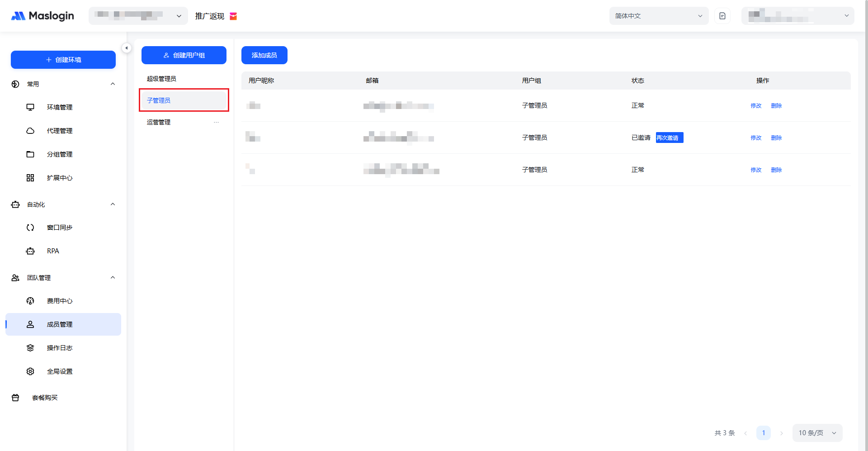Screen dimensions: 868x451
Task: Open 操作日志 in the sidebar
Action: (x=60, y=348)
